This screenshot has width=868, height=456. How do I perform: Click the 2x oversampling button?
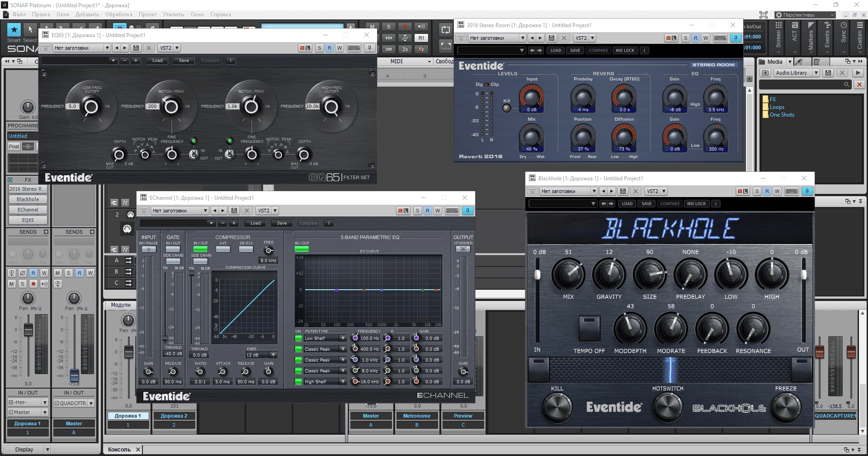pos(405,49)
